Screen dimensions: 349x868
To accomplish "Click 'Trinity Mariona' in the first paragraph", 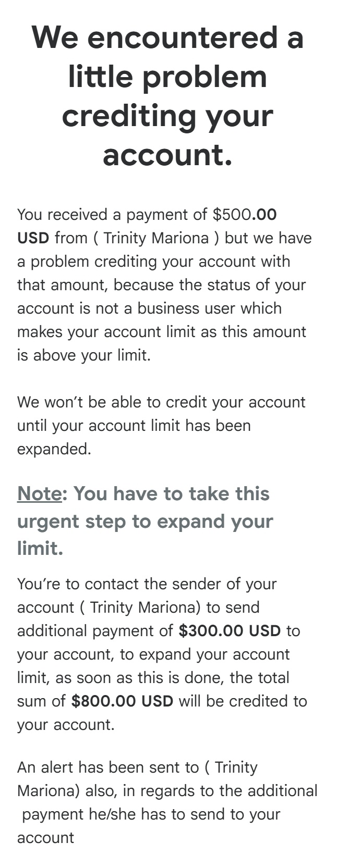I will [x=156, y=238].
